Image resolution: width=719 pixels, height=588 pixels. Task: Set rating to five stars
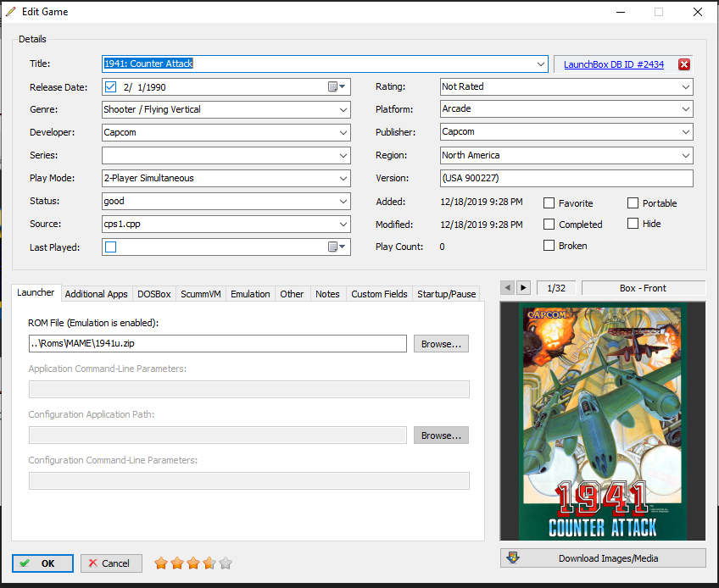pos(226,563)
